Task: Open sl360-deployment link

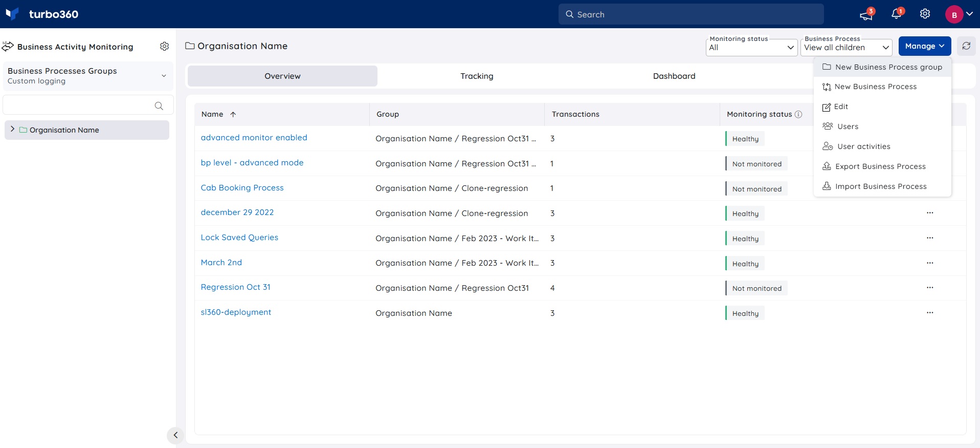Action: tap(236, 312)
